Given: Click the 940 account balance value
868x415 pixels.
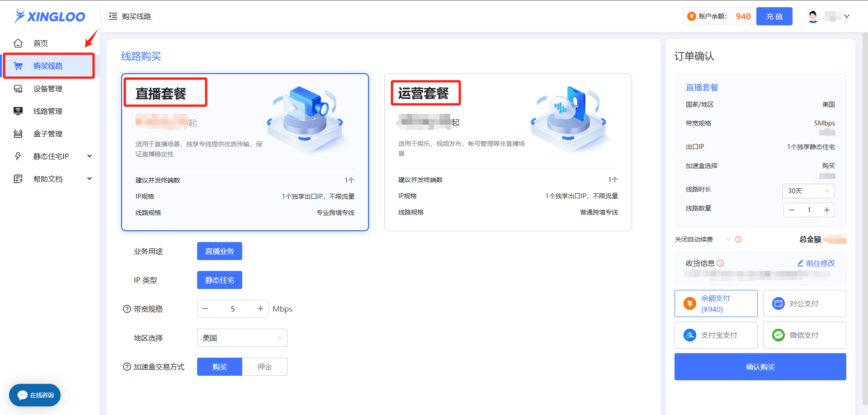Looking at the screenshot, I should click(x=743, y=16).
